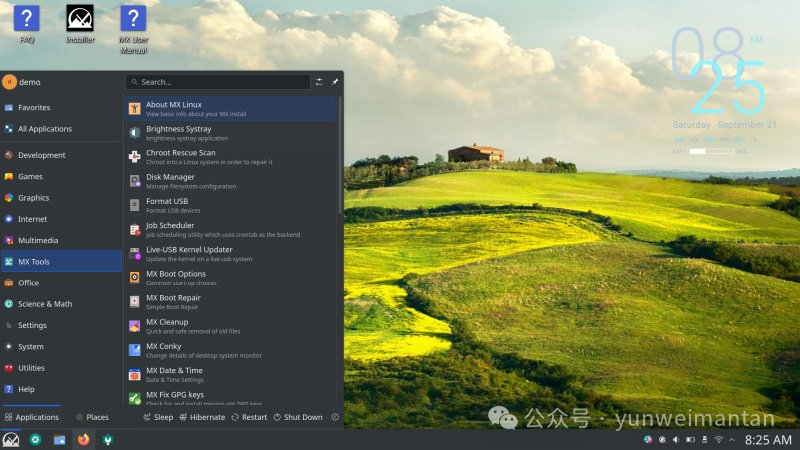Launch MX Fix GPG keys
The height and width of the screenshot is (450, 800).
coord(230,398)
